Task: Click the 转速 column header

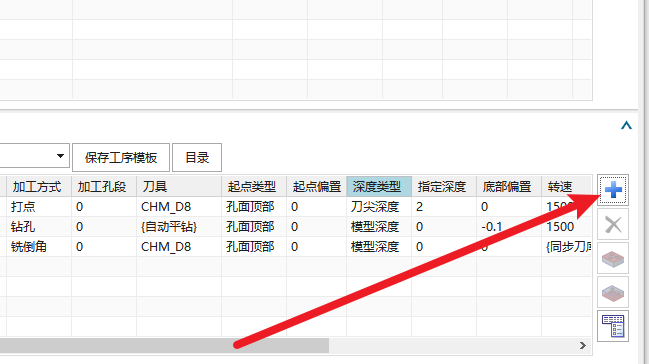Action: click(566, 186)
